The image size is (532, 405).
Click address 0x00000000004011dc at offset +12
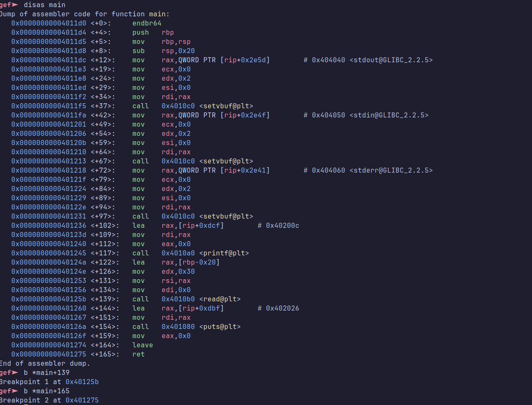pos(49,60)
